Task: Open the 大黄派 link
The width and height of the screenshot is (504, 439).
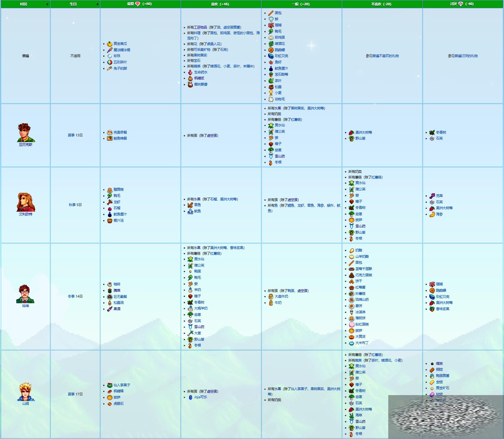Action: [360, 337]
